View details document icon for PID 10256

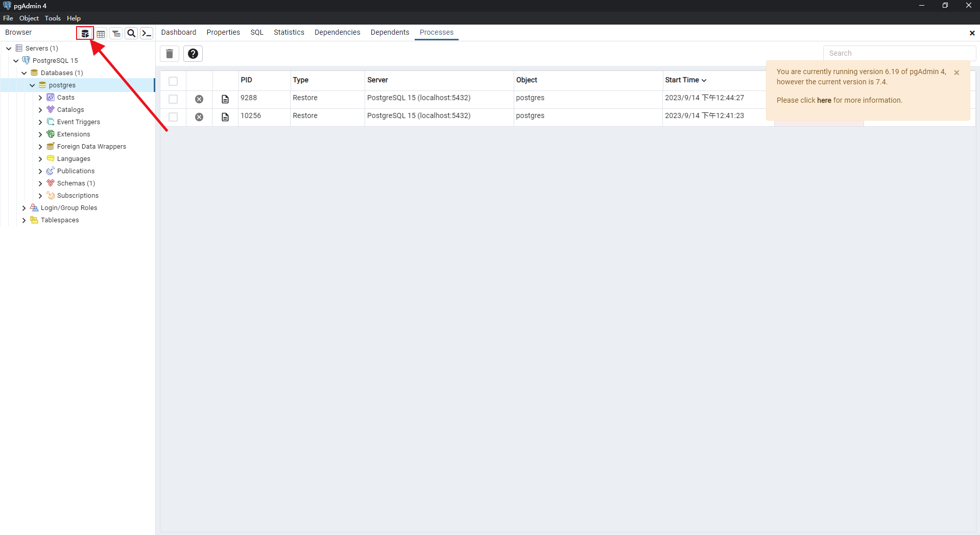coord(225,117)
